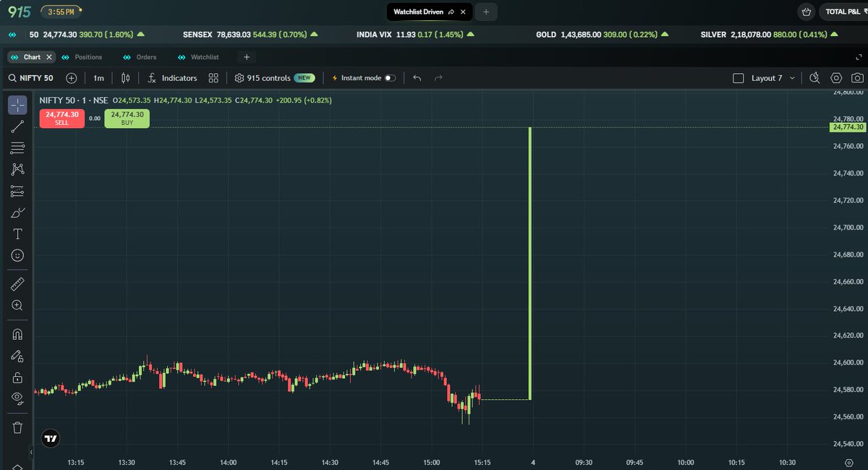Click the single-chart layout square icon

(739, 78)
